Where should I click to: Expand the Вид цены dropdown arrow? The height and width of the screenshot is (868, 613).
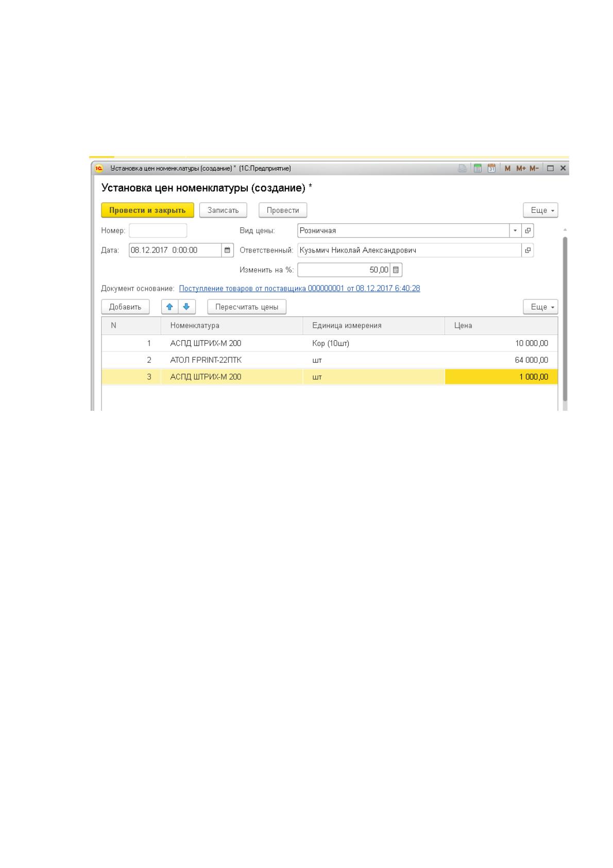[515, 230]
